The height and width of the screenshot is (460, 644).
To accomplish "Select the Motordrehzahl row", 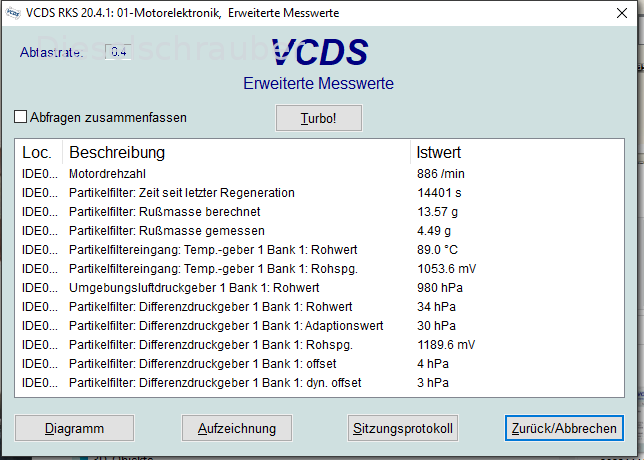I will (x=320, y=174).
